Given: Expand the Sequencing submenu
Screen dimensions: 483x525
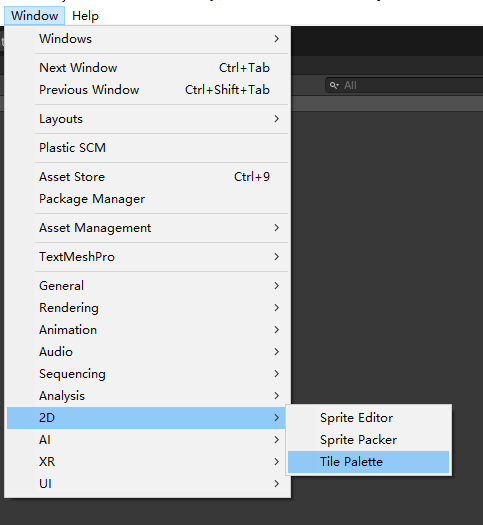Looking at the screenshot, I should (x=146, y=374).
